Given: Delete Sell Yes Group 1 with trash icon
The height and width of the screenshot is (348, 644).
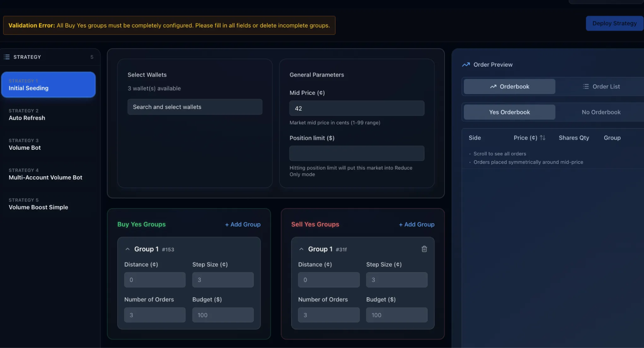Looking at the screenshot, I should [x=424, y=249].
